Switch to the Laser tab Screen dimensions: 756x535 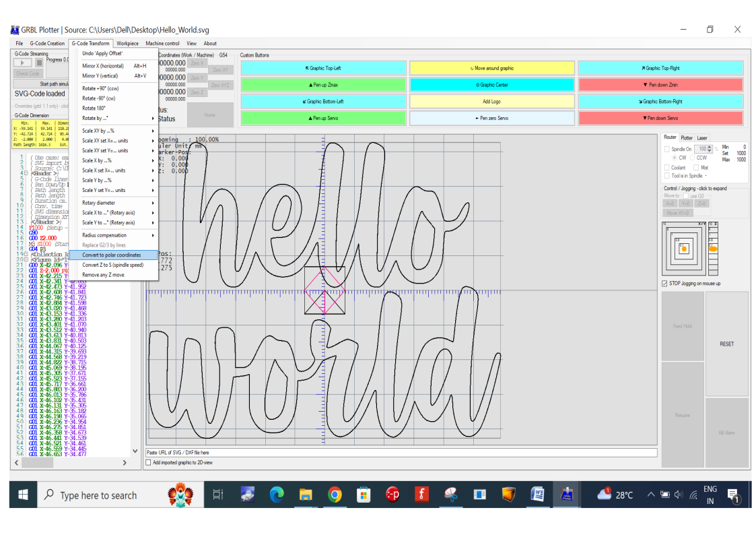(x=702, y=138)
